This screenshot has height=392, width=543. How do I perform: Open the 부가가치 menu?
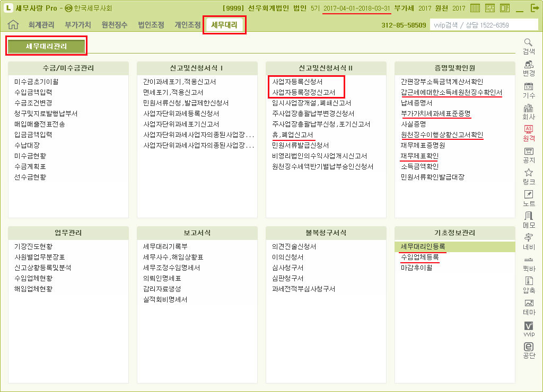(78, 25)
